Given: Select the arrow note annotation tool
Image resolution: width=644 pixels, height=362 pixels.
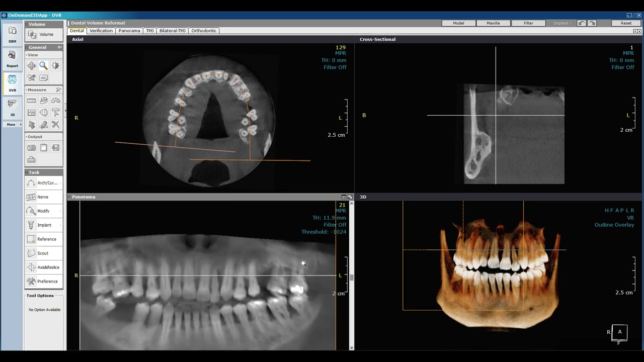Looking at the screenshot, I should point(56,113).
